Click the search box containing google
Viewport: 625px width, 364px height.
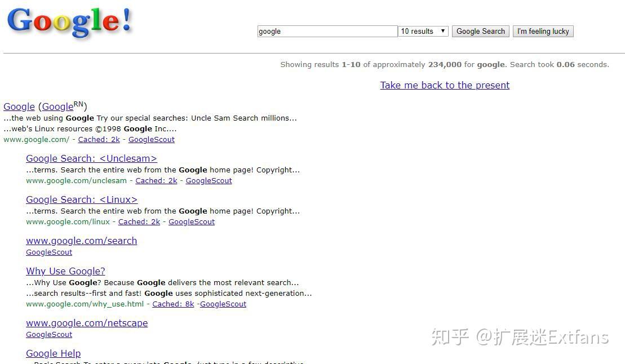pyautogui.click(x=327, y=31)
